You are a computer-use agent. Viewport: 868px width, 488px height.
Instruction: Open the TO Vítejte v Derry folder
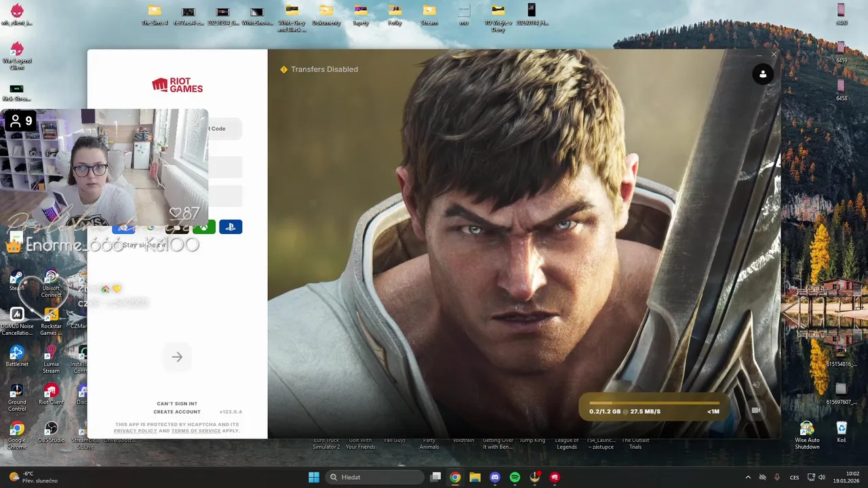[498, 18]
